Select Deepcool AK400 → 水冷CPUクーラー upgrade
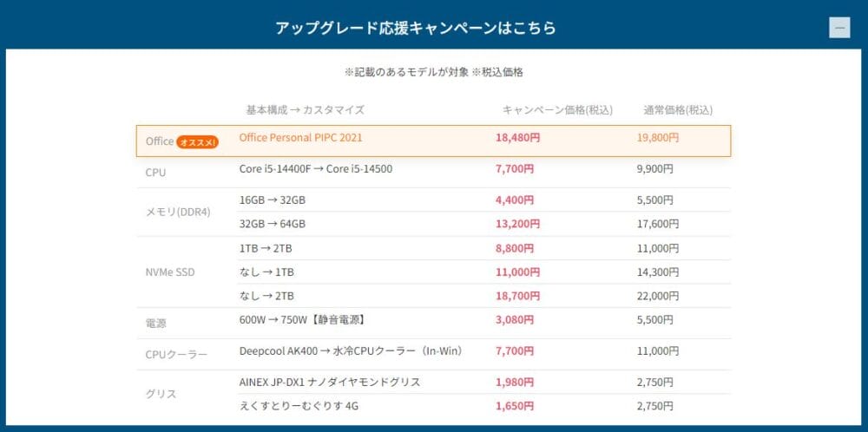This screenshot has width=868, height=432. pyautogui.click(x=351, y=351)
